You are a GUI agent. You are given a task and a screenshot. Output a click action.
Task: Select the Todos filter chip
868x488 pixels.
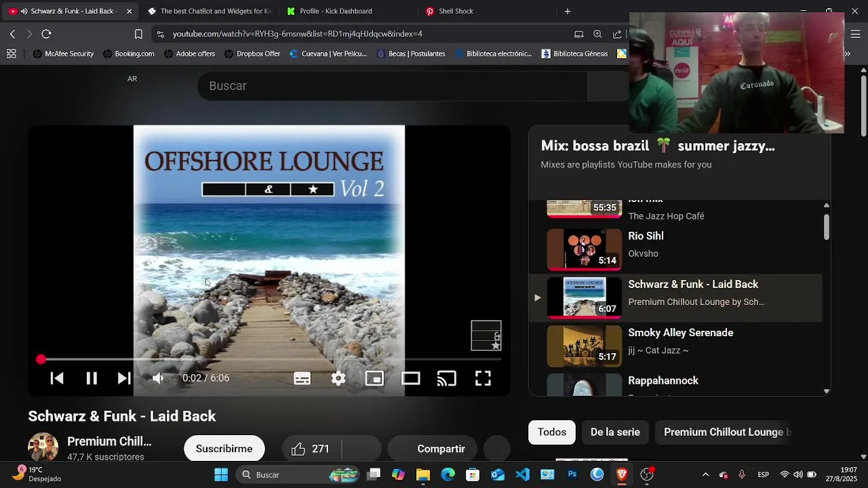(x=552, y=432)
